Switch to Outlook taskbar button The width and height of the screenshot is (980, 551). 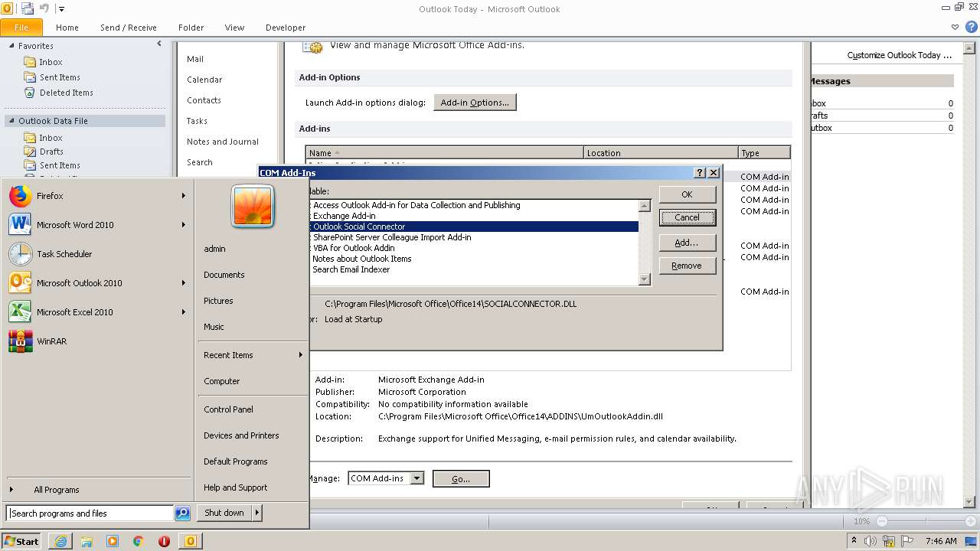(190, 541)
